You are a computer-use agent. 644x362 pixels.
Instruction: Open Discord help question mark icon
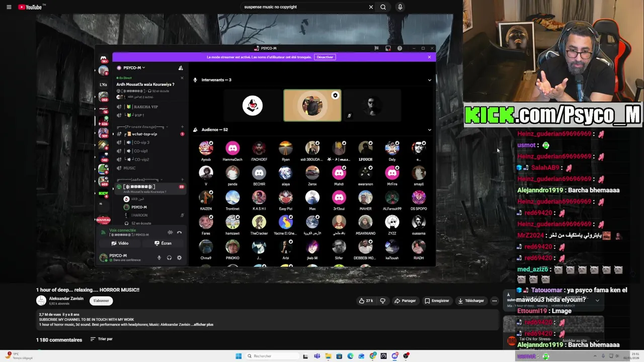pyautogui.click(x=399, y=48)
